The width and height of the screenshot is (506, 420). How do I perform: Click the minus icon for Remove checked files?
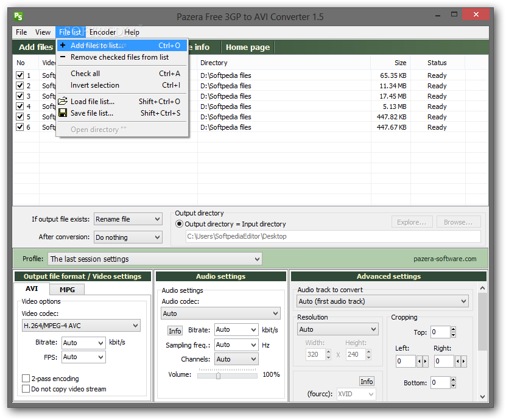[63, 57]
